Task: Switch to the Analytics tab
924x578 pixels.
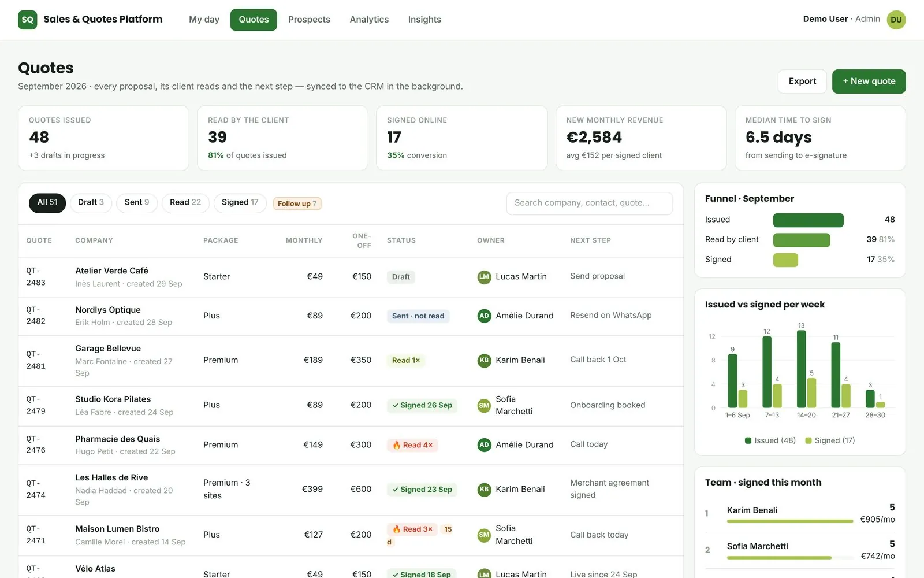Action: (369, 20)
